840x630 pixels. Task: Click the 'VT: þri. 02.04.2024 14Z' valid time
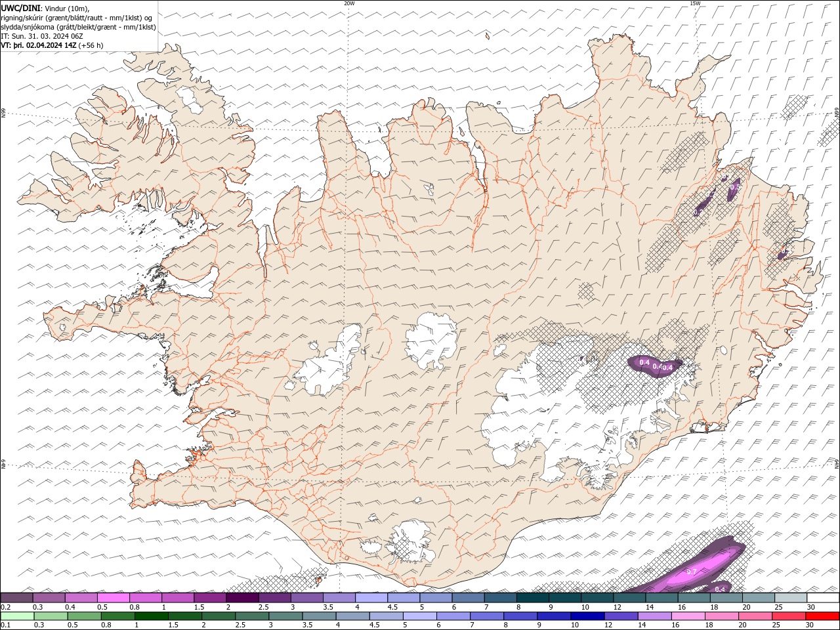point(38,45)
